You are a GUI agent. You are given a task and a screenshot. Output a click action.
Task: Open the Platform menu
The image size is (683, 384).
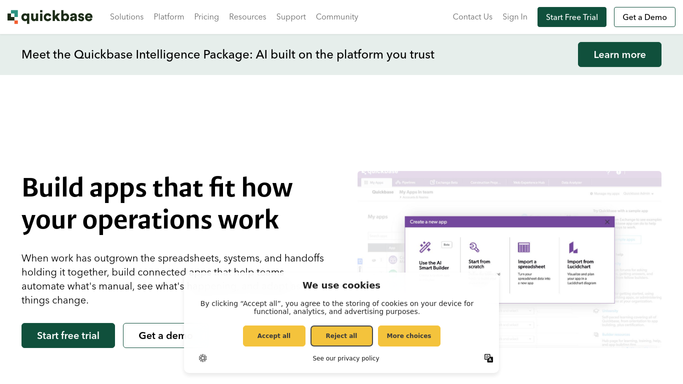click(169, 17)
